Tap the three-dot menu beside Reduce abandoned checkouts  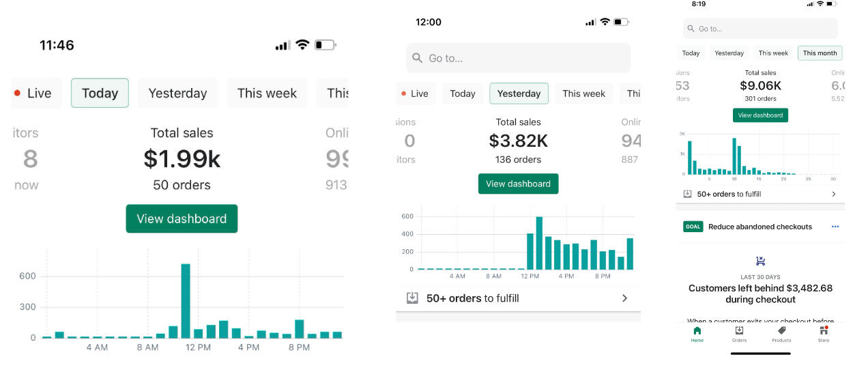[835, 227]
